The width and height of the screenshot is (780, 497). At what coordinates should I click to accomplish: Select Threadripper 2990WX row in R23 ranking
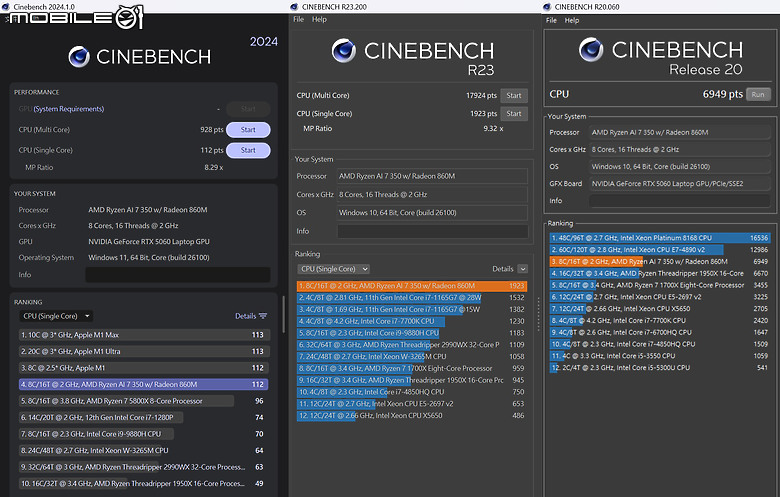[412, 345]
